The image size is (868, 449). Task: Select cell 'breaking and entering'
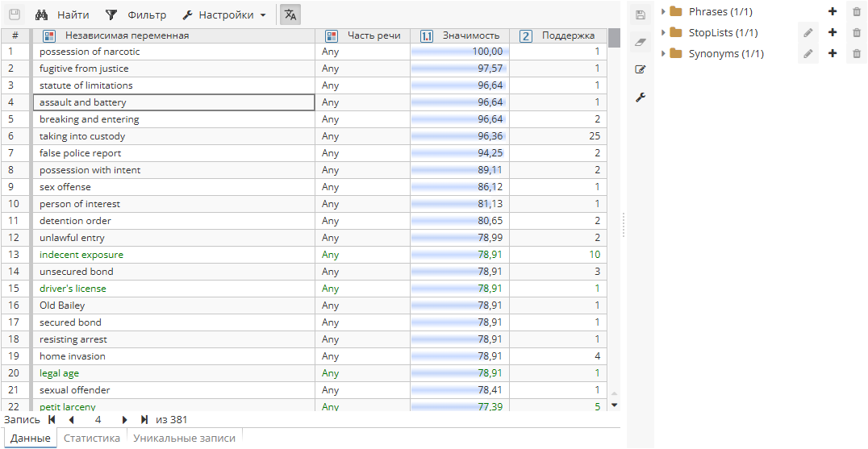pos(174,118)
